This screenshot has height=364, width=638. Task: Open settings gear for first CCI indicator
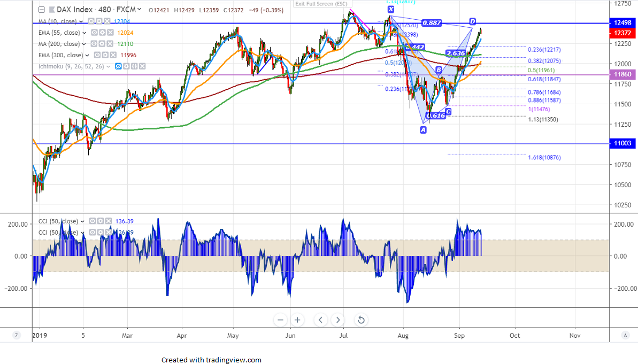100,221
